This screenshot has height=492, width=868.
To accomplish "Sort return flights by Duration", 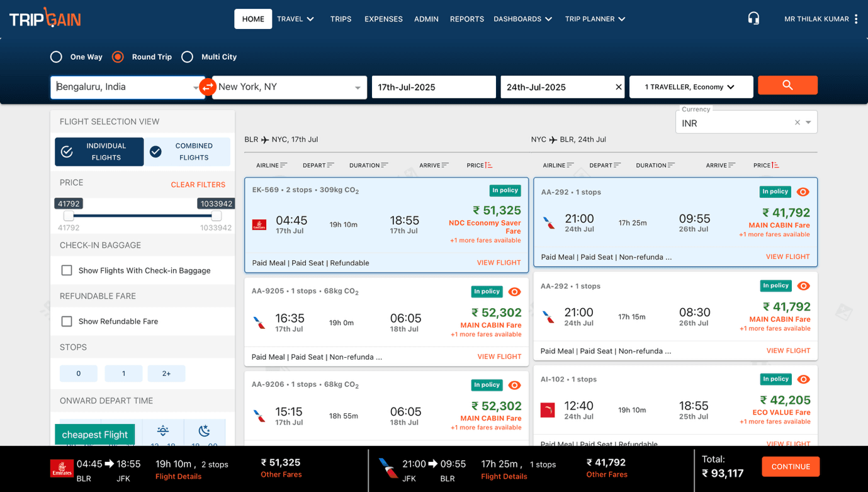I will 655,165.
